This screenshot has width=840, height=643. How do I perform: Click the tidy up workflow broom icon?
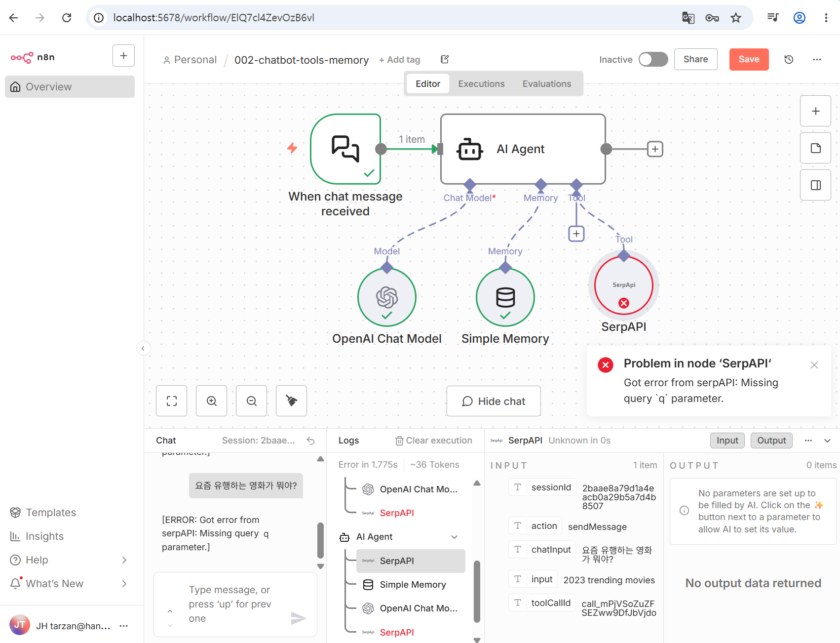click(x=292, y=401)
